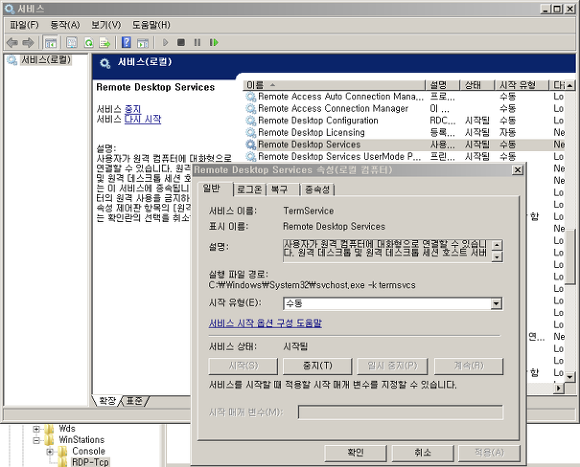
Task: Click Wds folder icon in registry tree
Action: (49, 429)
